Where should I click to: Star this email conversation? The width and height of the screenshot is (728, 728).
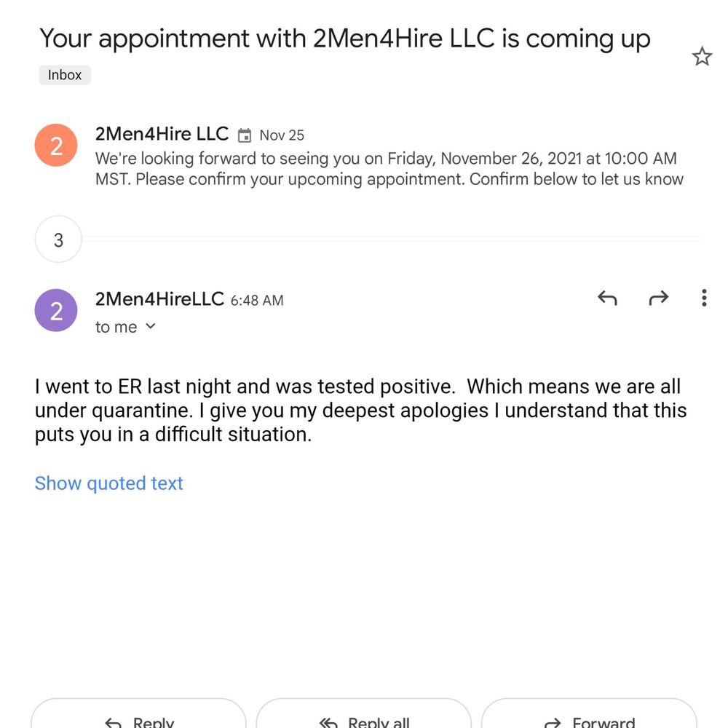702,57
